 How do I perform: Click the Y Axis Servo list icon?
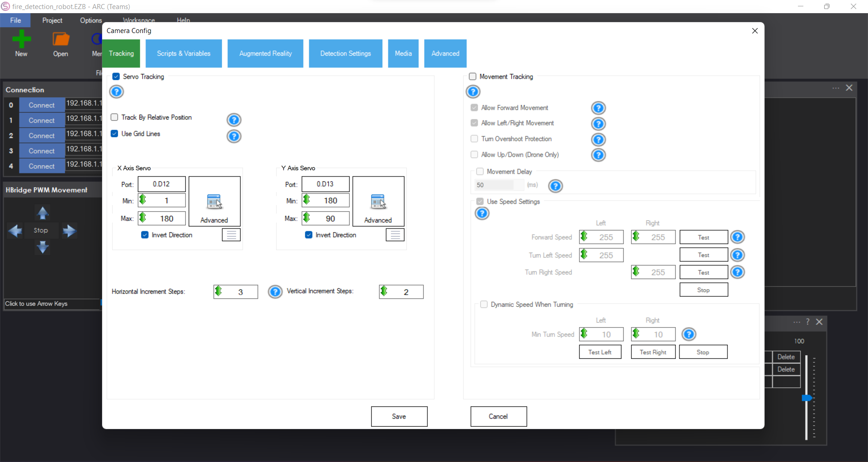[x=395, y=235]
